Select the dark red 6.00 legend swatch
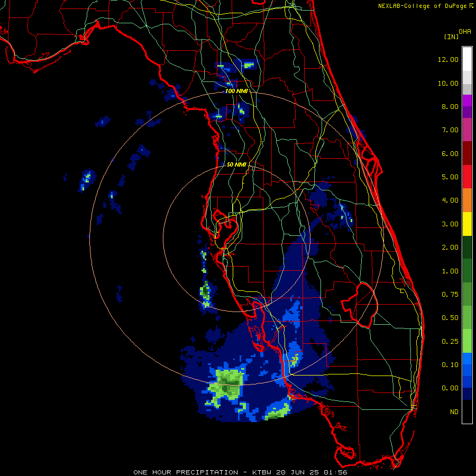This screenshot has width=476, height=476. [467, 153]
